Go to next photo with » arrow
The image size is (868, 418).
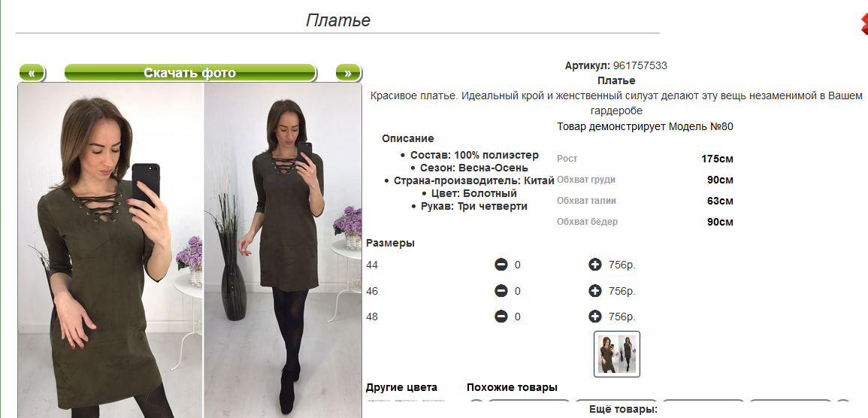pos(347,73)
